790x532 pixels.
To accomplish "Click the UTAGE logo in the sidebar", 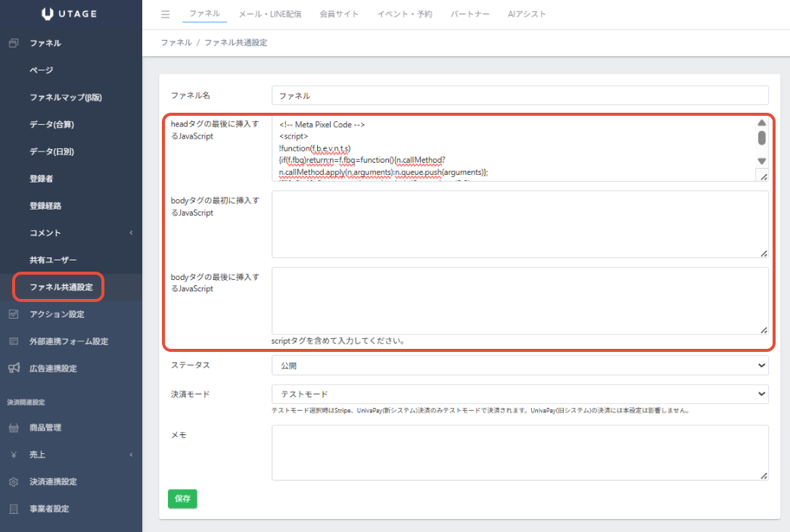I will 70,14.
